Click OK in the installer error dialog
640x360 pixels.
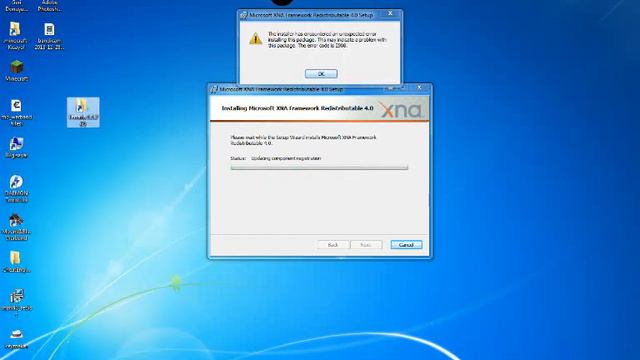click(x=321, y=74)
